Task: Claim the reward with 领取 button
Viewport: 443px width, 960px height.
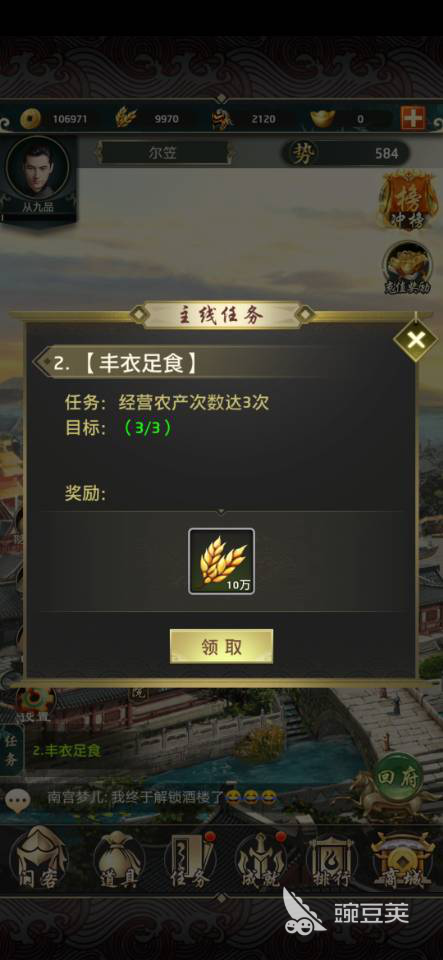Action: pyautogui.click(x=222, y=647)
